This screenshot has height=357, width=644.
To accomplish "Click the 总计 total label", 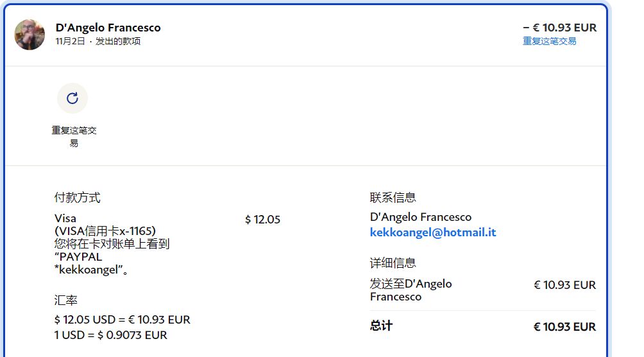I will point(381,326).
